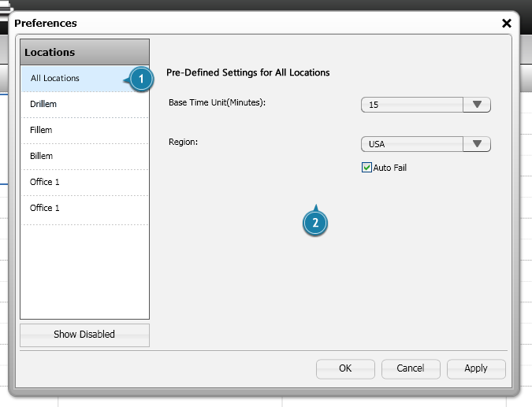
Task: Select the Drillem location
Action: pyautogui.click(x=85, y=105)
